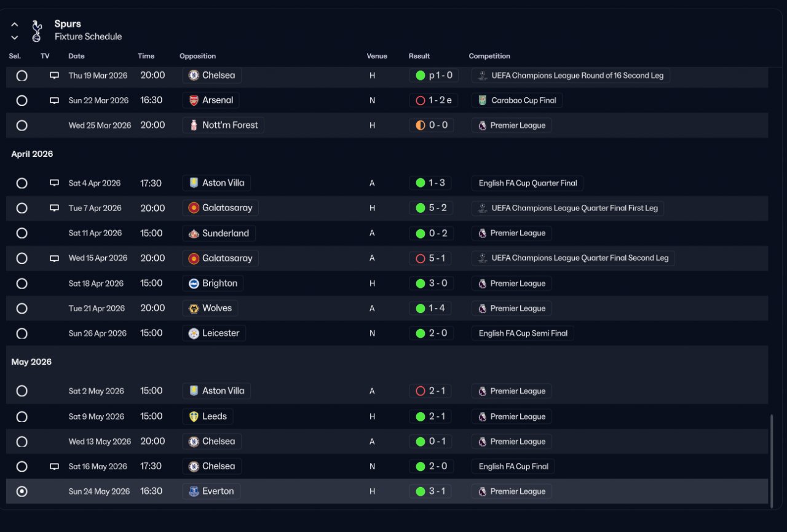Viewport: 787px width, 532px height.
Task: Open the English FA Cup Quarter Final competition
Action: (528, 183)
